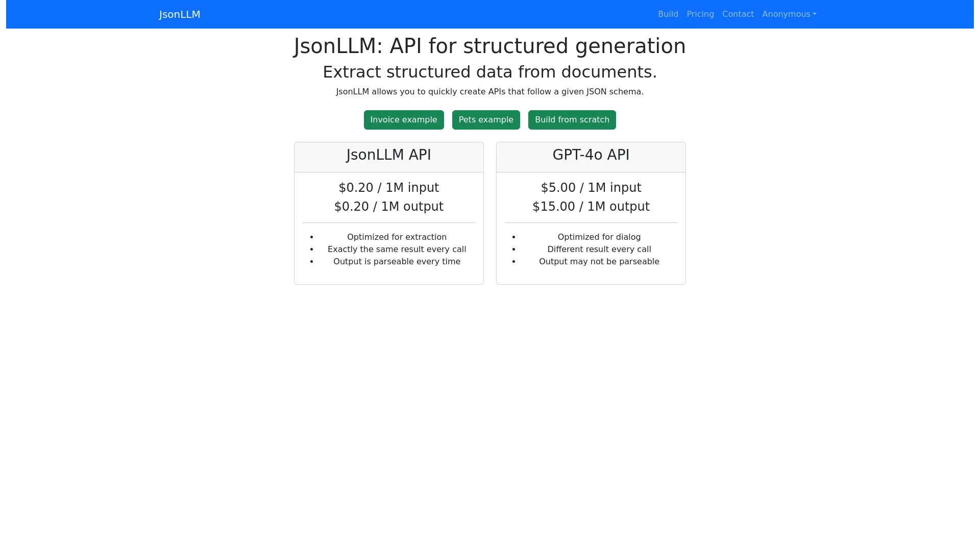Click the Extract structured data subtitle
Image resolution: width=980 pixels, height=551 pixels.
tap(489, 72)
